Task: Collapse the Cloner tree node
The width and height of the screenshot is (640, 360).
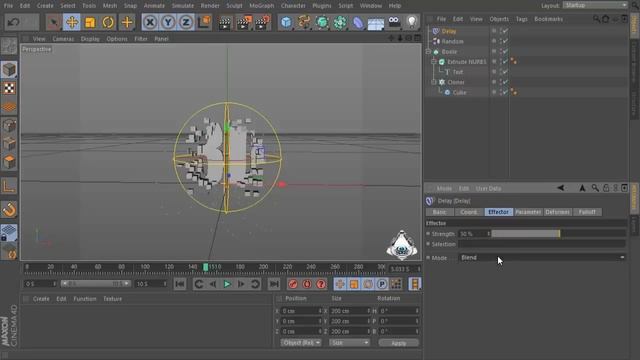Action: tap(434, 82)
